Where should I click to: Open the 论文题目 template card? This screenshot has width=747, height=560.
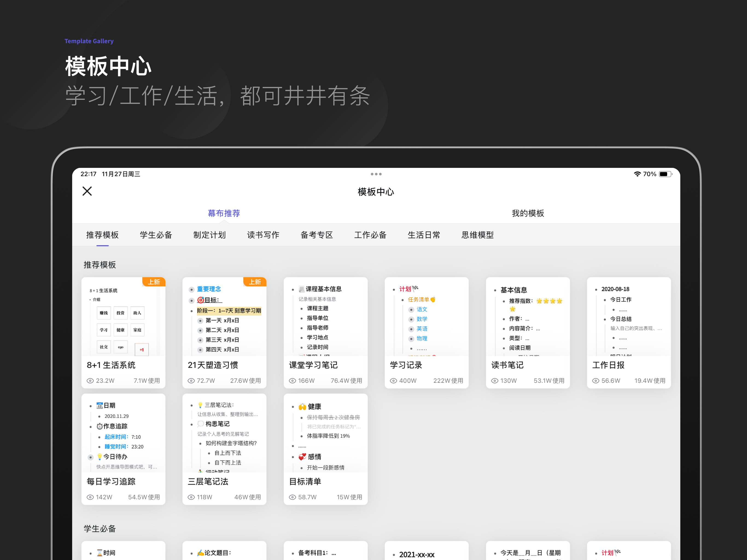pyautogui.click(x=224, y=550)
